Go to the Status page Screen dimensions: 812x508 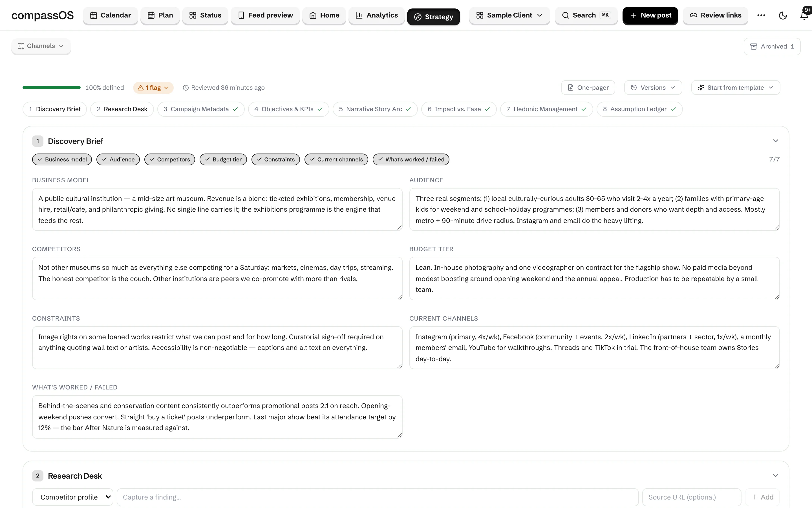point(205,15)
